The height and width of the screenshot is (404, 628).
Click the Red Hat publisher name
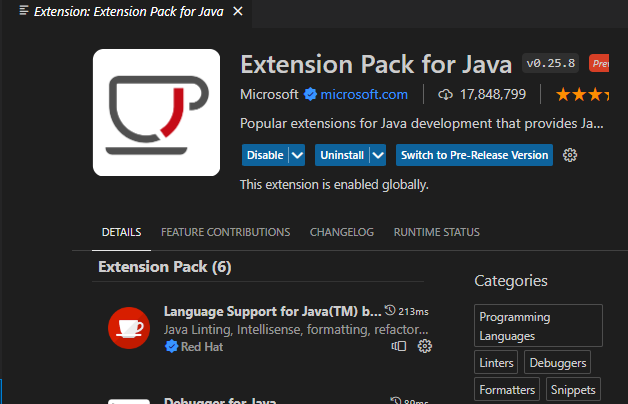pyautogui.click(x=202, y=347)
